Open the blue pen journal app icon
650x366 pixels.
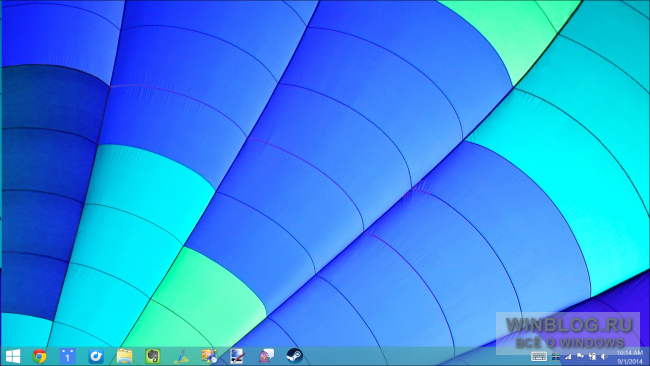[181, 356]
